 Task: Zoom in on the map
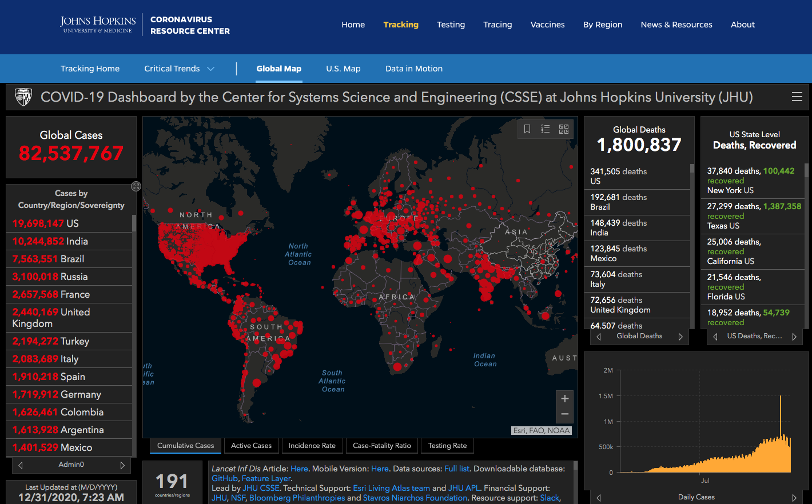point(564,399)
